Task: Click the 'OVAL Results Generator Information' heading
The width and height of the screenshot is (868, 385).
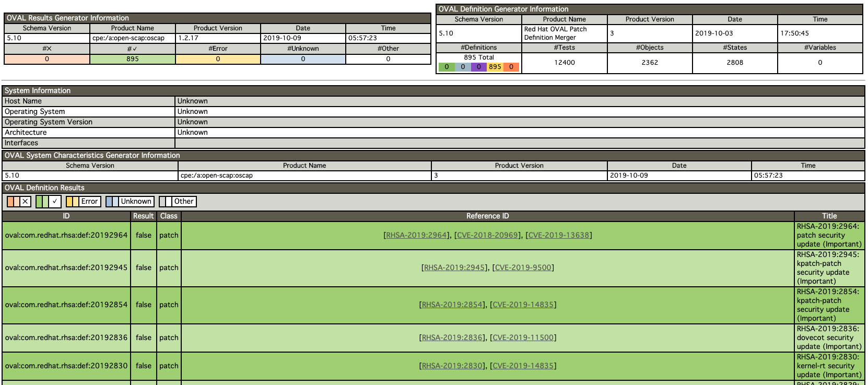Action: coord(68,18)
